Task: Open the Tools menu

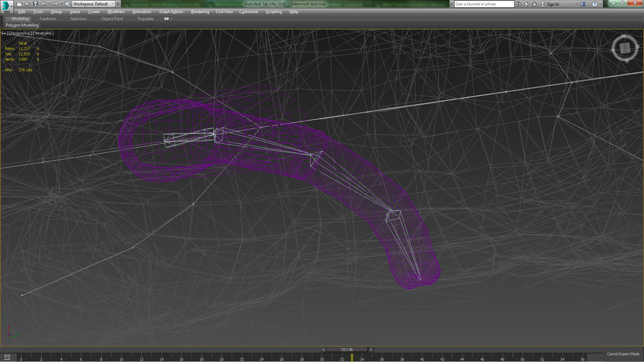Action: click(x=38, y=12)
